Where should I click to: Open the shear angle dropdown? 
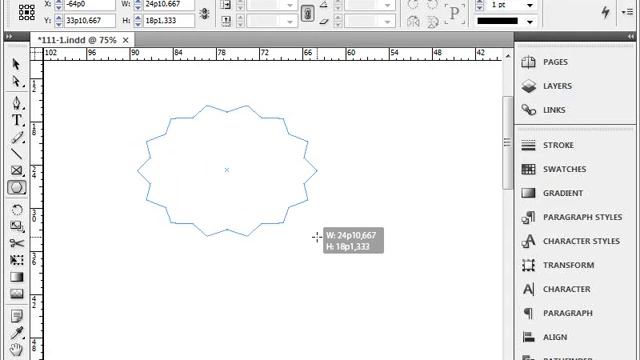coord(387,22)
